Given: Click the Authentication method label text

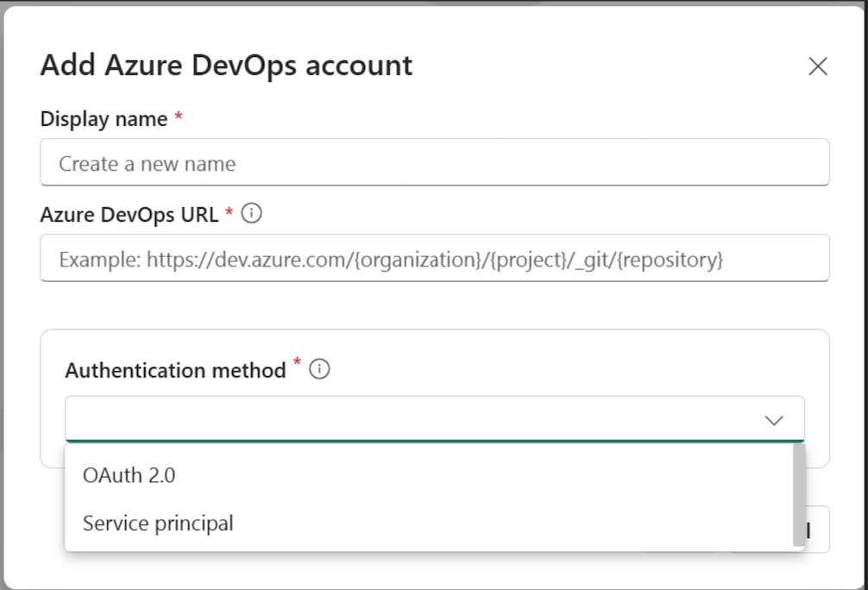Looking at the screenshot, I should tap(175, 371).
